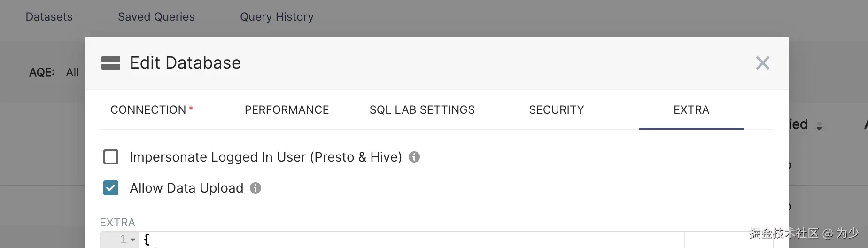
Task: Click info icon next to Impersonate Logged In User
Action: [x=414, y=157]
